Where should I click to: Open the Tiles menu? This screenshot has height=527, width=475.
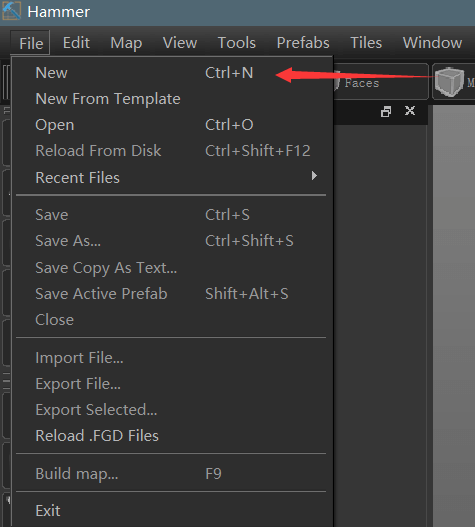point(366,43)
